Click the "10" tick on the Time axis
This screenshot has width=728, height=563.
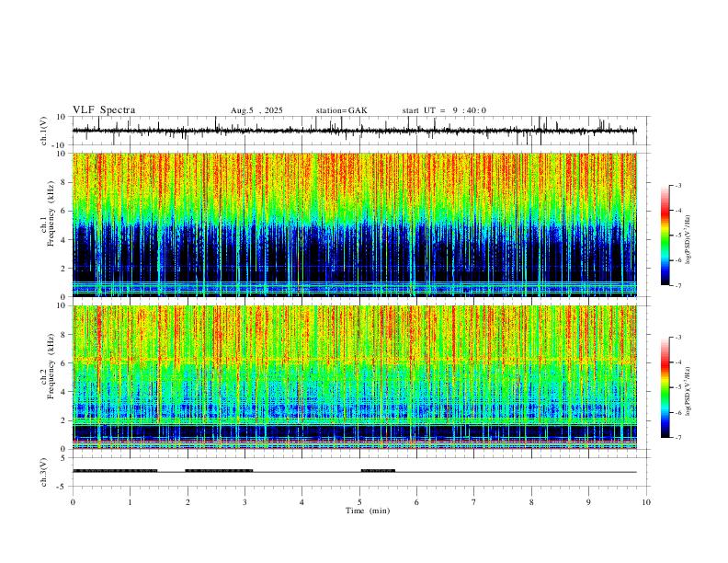click(646, 502)
